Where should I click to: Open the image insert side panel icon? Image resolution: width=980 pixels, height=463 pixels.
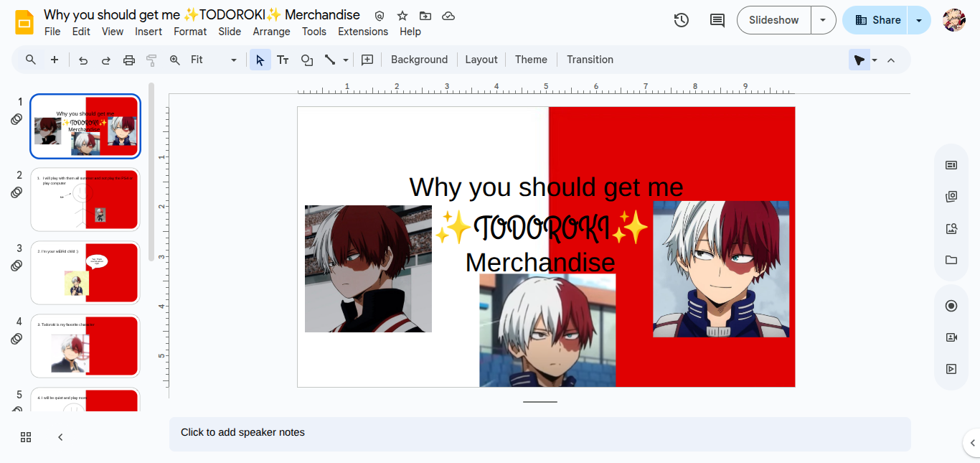tap(951, 229)
